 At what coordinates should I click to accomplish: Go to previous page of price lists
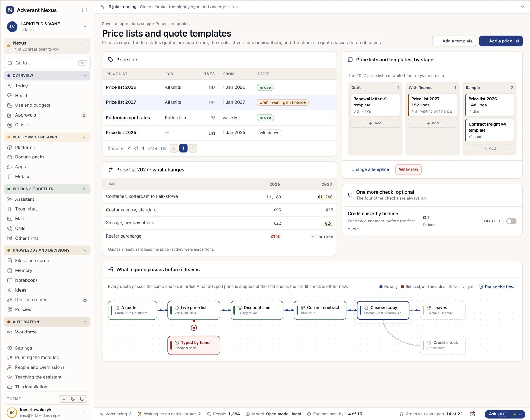(174, 148)
